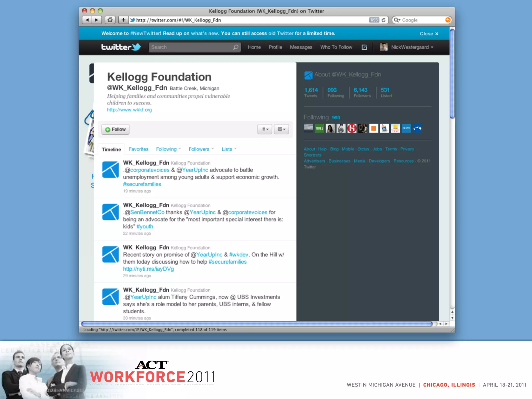This screenshot has width=532, height=399.
Task: Click the horizontal scrollbar right arrow
Action: 446,324
